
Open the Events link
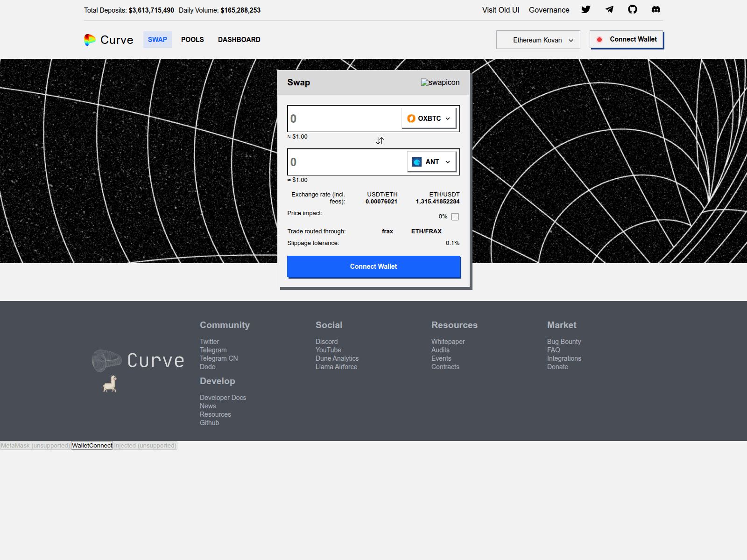tap(441, 358)
